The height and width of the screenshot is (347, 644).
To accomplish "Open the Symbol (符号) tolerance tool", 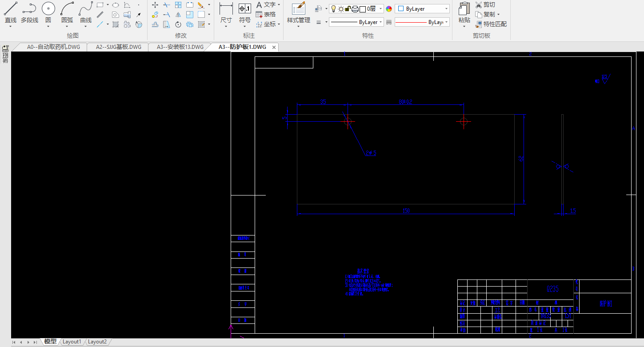I will (245, 12).
